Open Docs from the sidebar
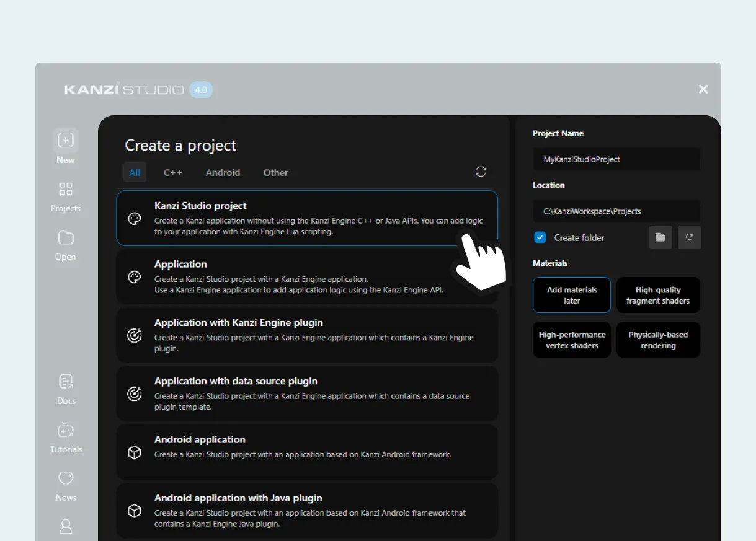 click(x=66, y=389)
